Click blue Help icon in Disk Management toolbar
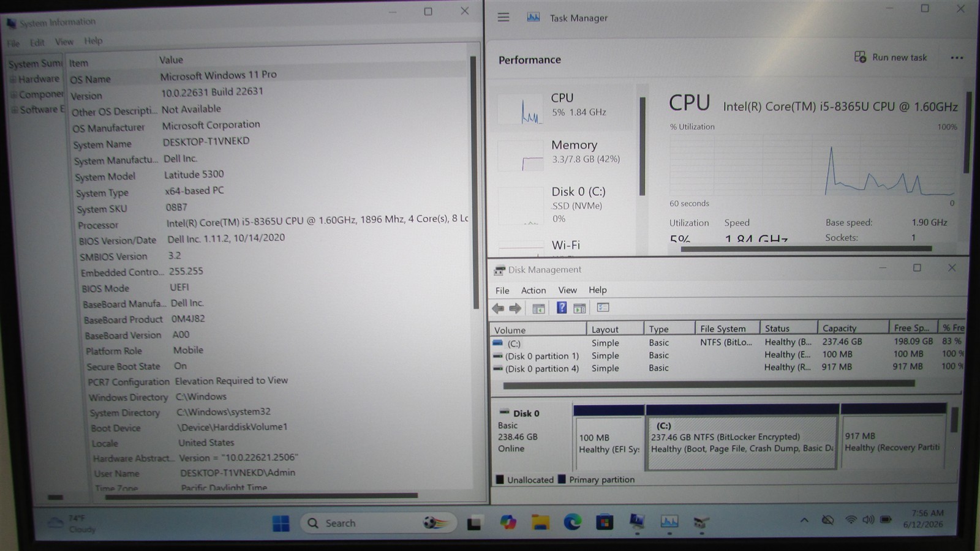Screen dimensions: 980x551 click(x=561, y=308)
